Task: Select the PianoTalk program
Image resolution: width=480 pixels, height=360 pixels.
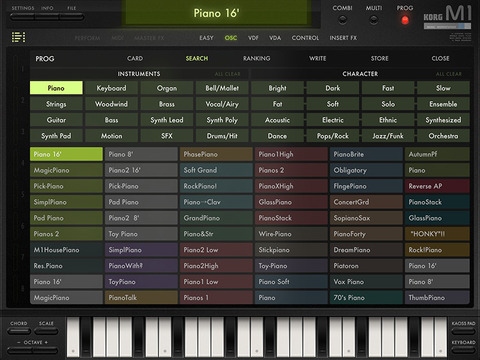Action: 141,297
